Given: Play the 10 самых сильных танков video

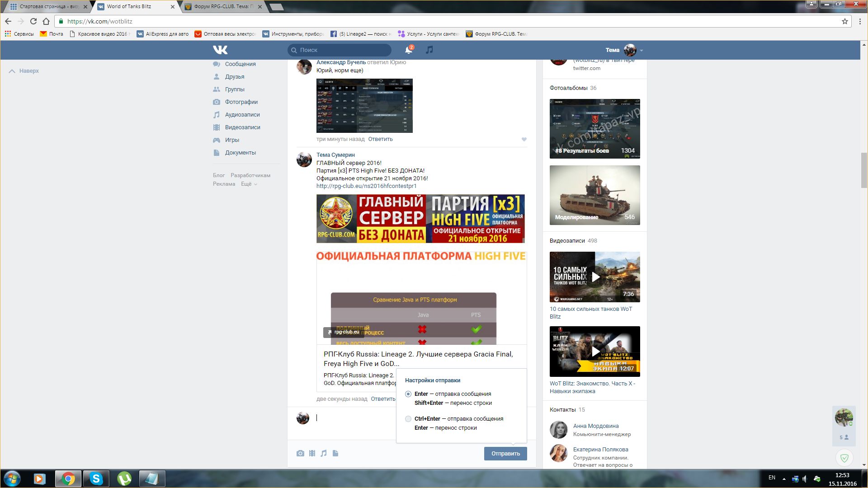Looking at the screenshot, I should pyautogui.click(x=595, y=277).
